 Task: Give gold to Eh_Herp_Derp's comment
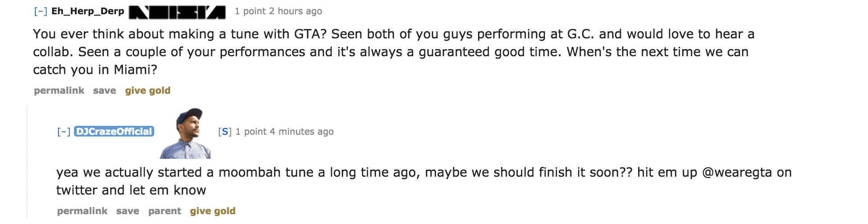(x=147, y=91)
